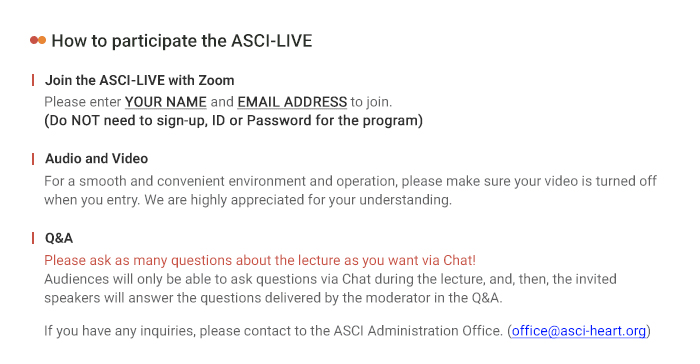Select the 'Join the ASCI-LIVE with Zoom' heading
Image resolution: width=700 pixels, height=364 pixels.
[140, 80]
